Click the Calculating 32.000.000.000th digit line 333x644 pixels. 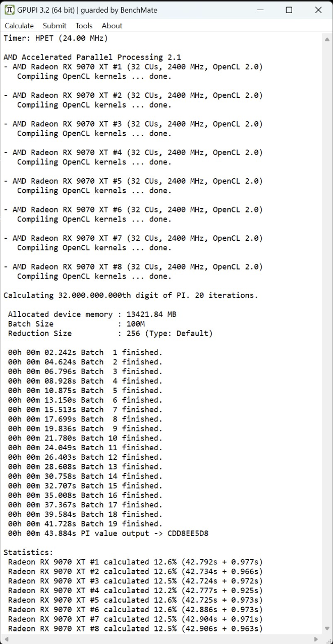point(131,295)
